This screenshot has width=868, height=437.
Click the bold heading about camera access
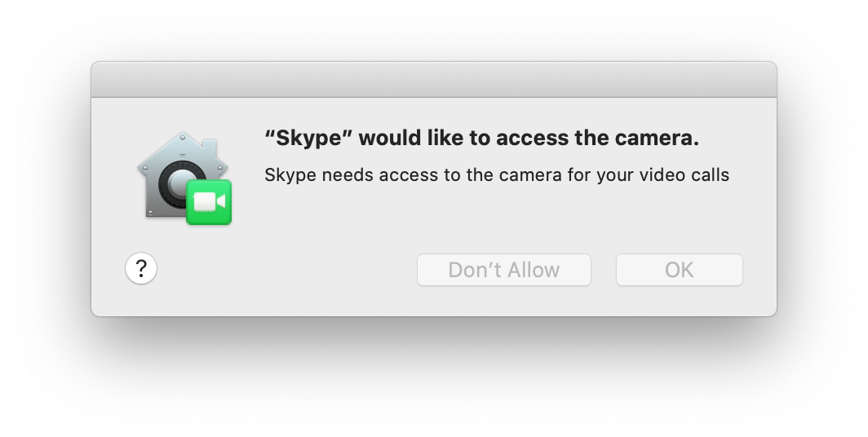(481, 139)
